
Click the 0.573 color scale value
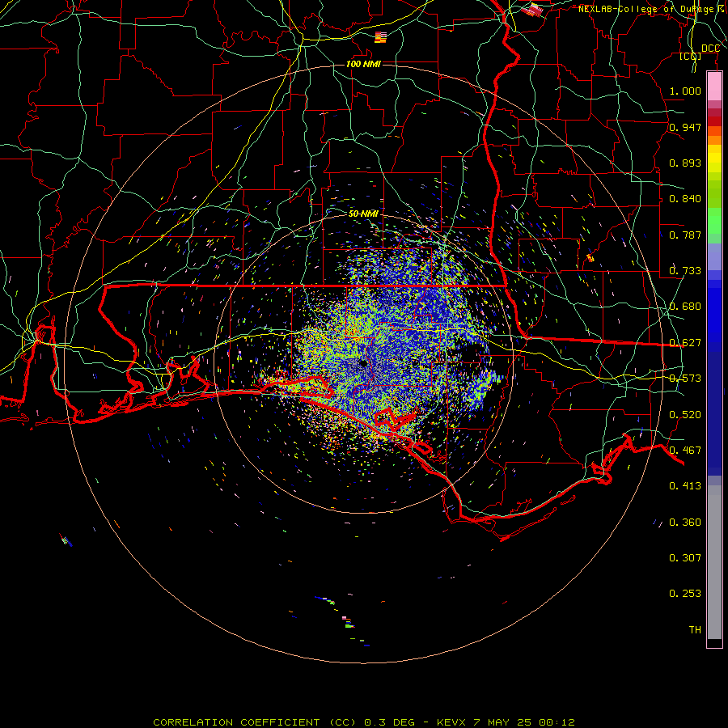tap(685, 379)
